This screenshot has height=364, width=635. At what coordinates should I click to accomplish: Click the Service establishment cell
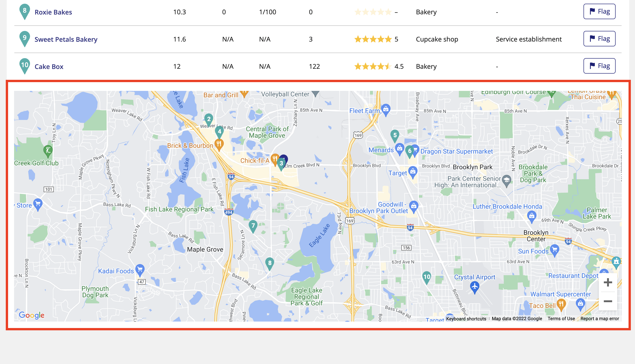(x=529, y=39)
